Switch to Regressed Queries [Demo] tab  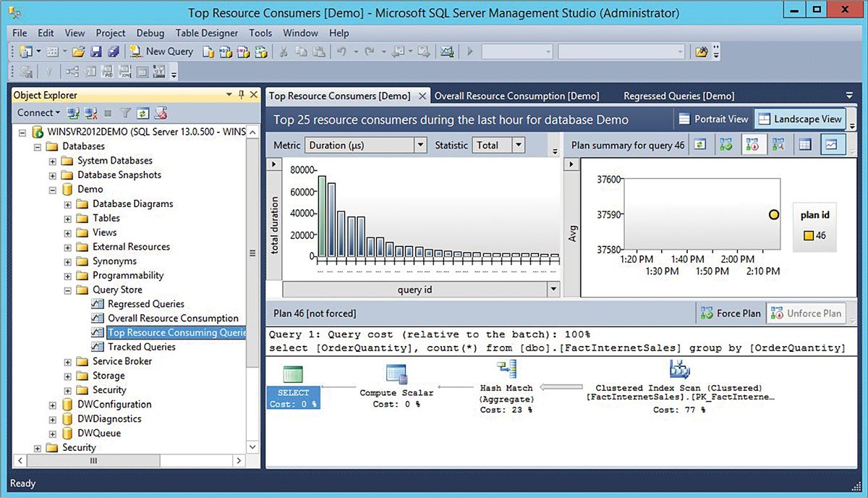679,96
